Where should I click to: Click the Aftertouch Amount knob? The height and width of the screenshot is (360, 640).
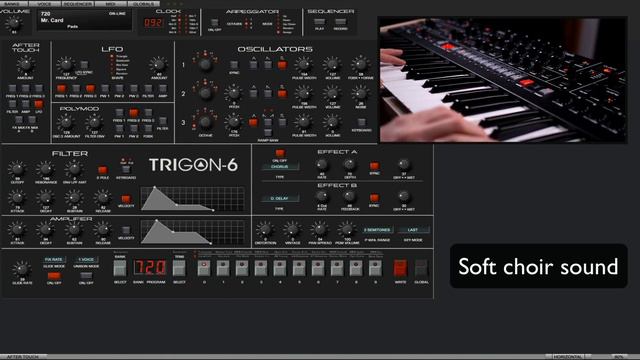click(25, 64)
